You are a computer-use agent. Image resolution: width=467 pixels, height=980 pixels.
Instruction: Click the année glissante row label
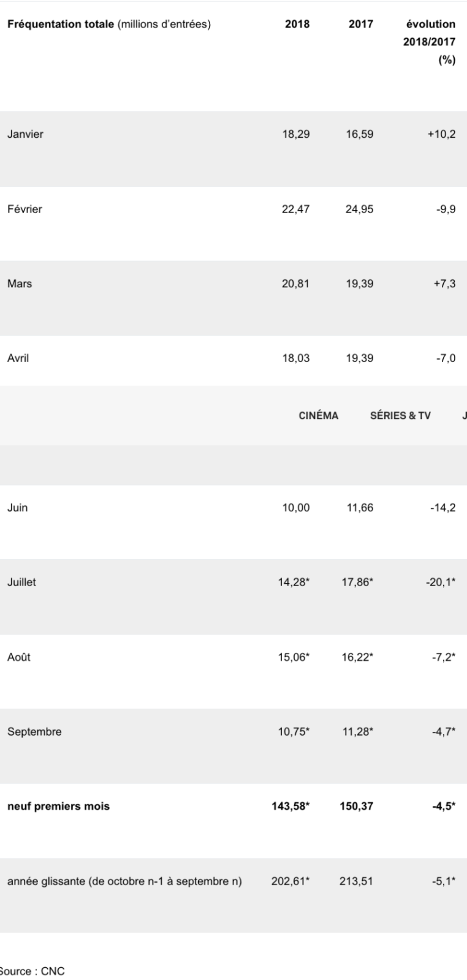(x=124, y=881)
